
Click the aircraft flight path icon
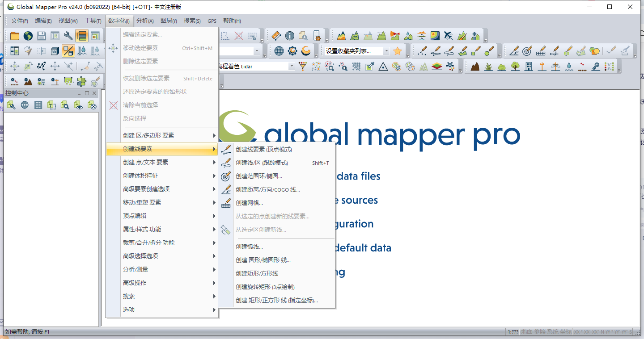449,35
